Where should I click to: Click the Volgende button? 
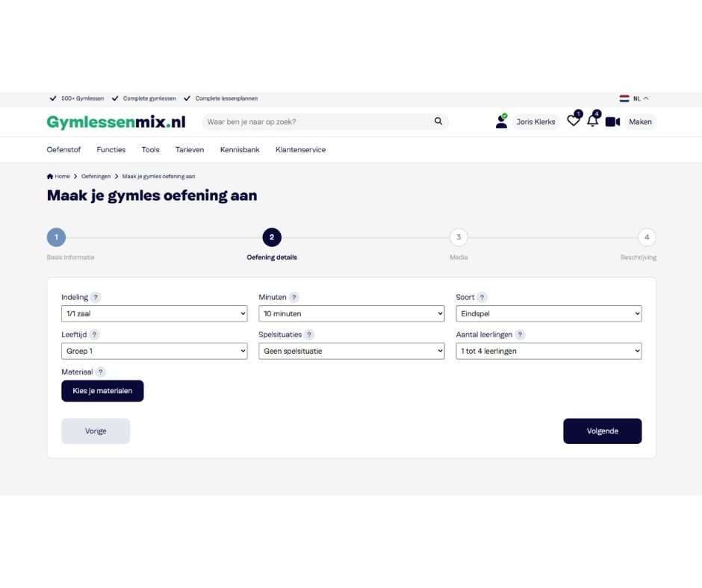[x=602, y=431]
